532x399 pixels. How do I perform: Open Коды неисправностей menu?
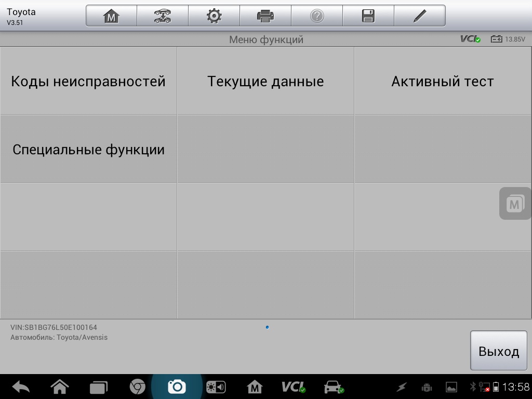pyautogui.click(x=88, y=81)
